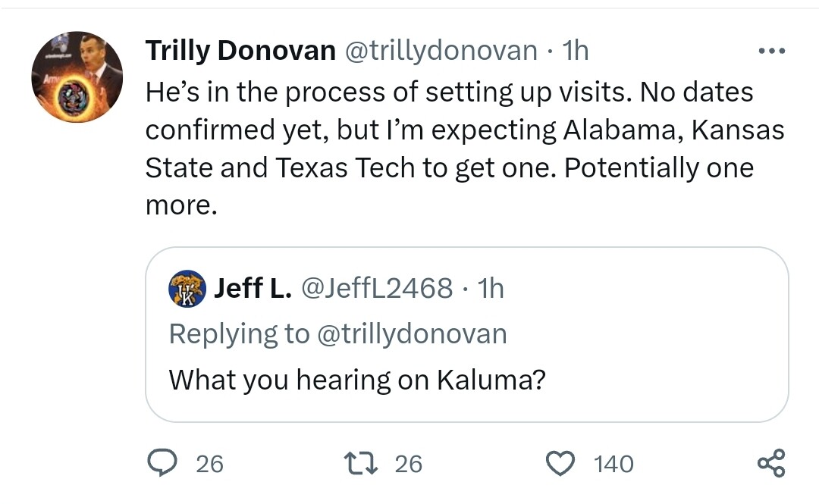
Task: Click the @JeffL2468 handle
Action: (378, 288)
